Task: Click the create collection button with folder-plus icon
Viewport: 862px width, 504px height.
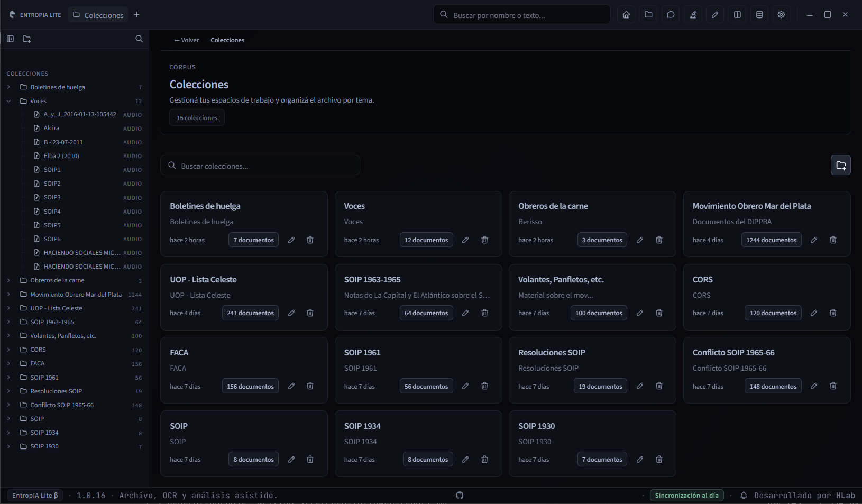Action: coord(841,166)
